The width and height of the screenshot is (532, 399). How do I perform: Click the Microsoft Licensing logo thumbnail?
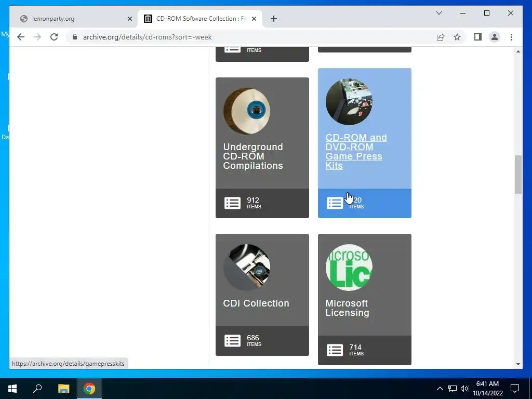point(349,268)
